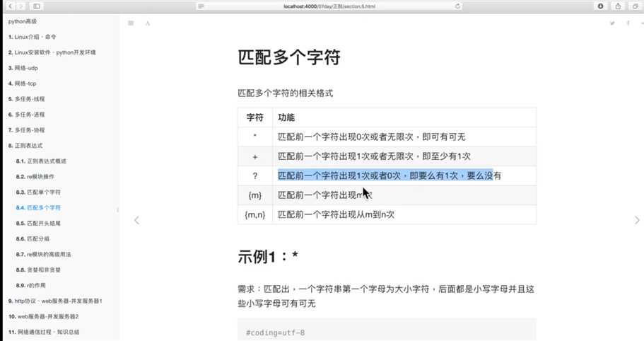Share page on Facebook
644x341 pixels.
[628, 23]
